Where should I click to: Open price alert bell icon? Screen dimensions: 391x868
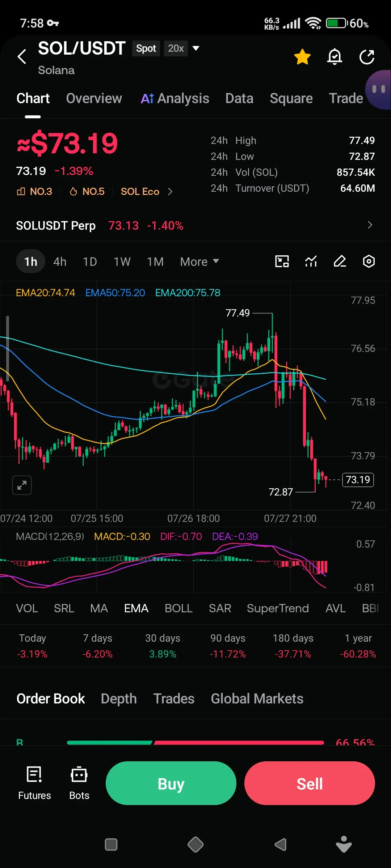coord(335,57)
